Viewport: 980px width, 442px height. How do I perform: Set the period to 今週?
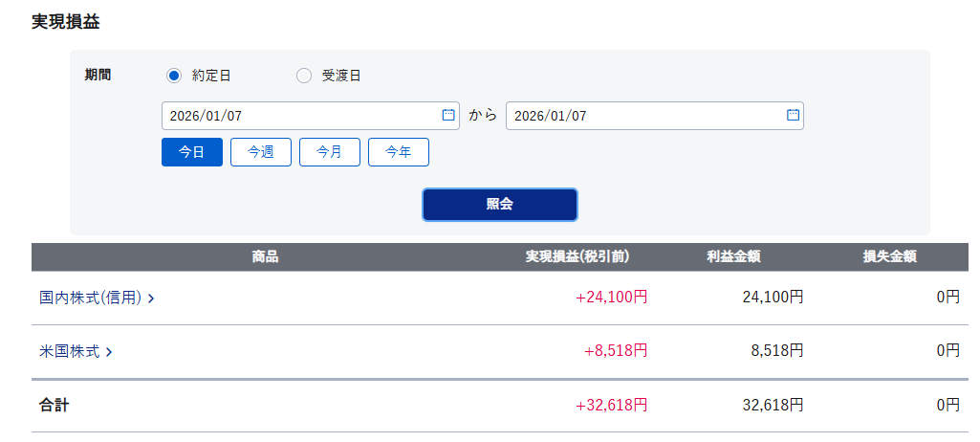[261, 152]
